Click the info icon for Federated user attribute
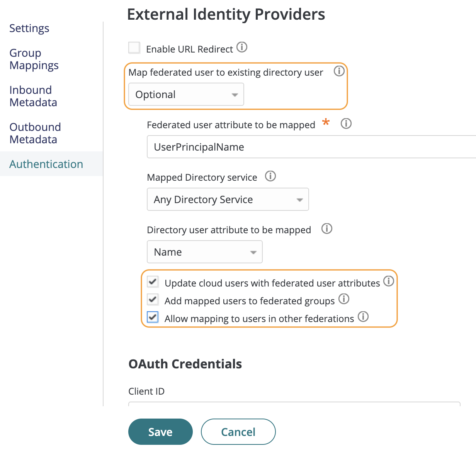 [x=346, y=124]
